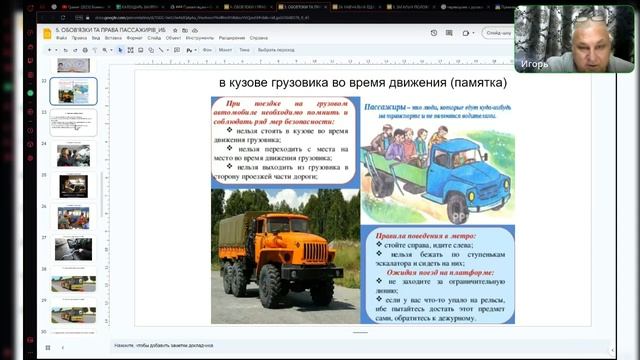Viewport: 640px width, 360px height.
Task: Select the truck safety rules memo image
Action: (285, 142)
